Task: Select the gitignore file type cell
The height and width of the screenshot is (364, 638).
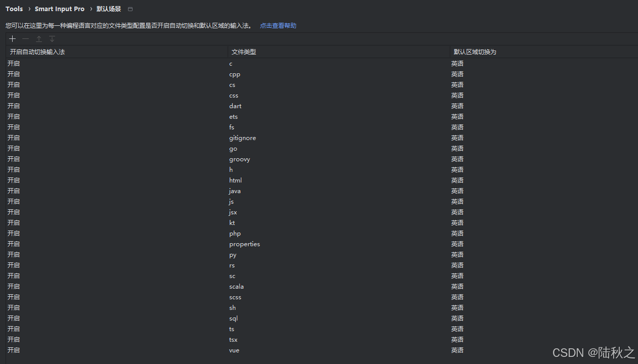Action: [x=242, y=138]
